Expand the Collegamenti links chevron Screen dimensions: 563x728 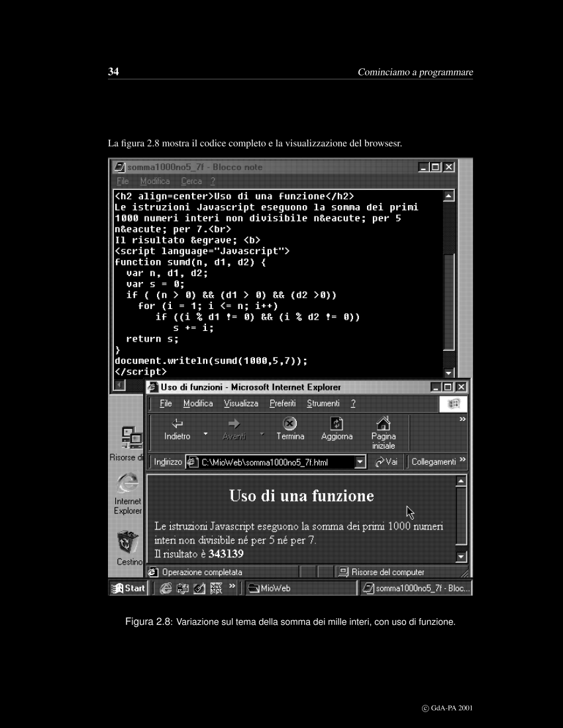pyautogui.click(x=462, y=461)
